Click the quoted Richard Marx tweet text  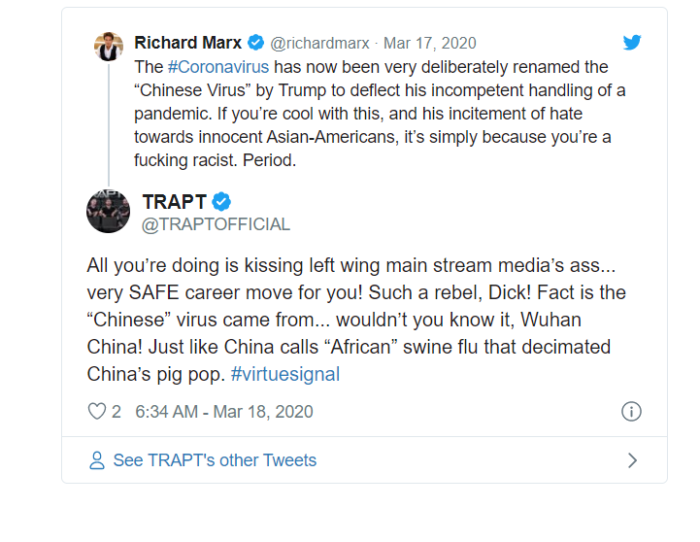(x=380, y=112)
